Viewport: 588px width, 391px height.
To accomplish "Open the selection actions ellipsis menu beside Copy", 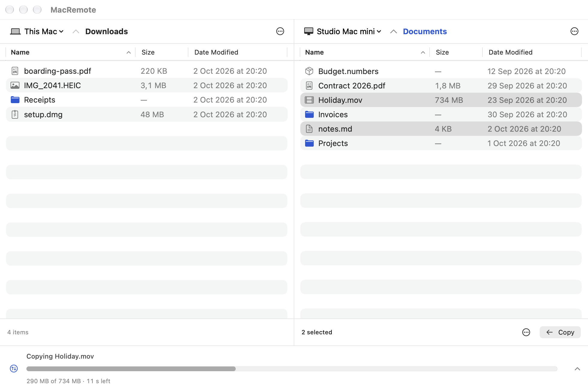I will 526,332.
